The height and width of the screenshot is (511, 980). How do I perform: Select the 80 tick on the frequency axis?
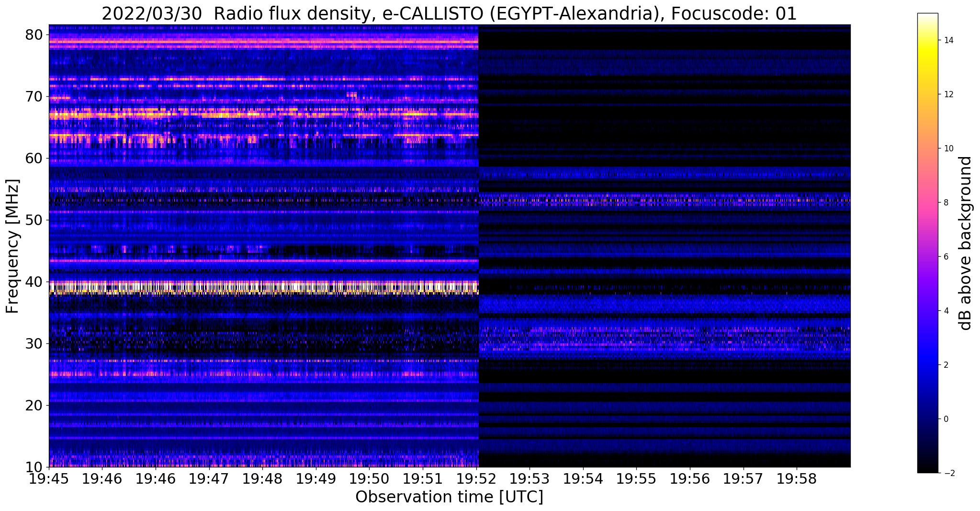[x=34, y=35]
